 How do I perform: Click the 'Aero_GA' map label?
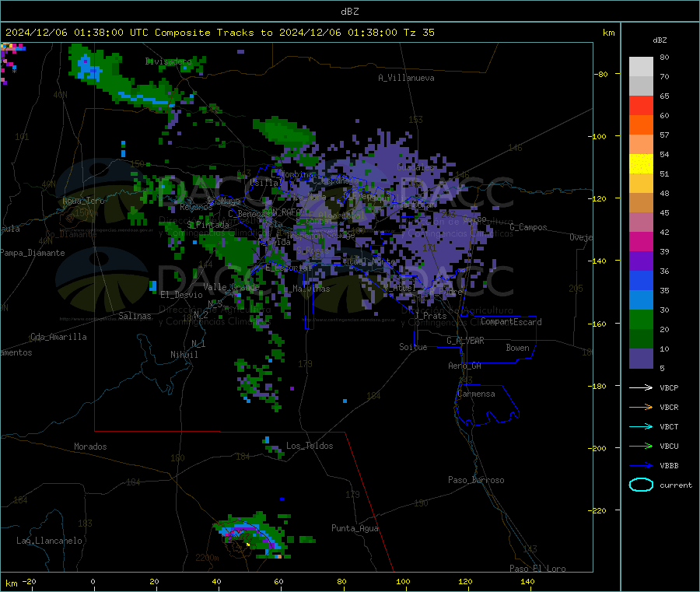click(465, 366)
